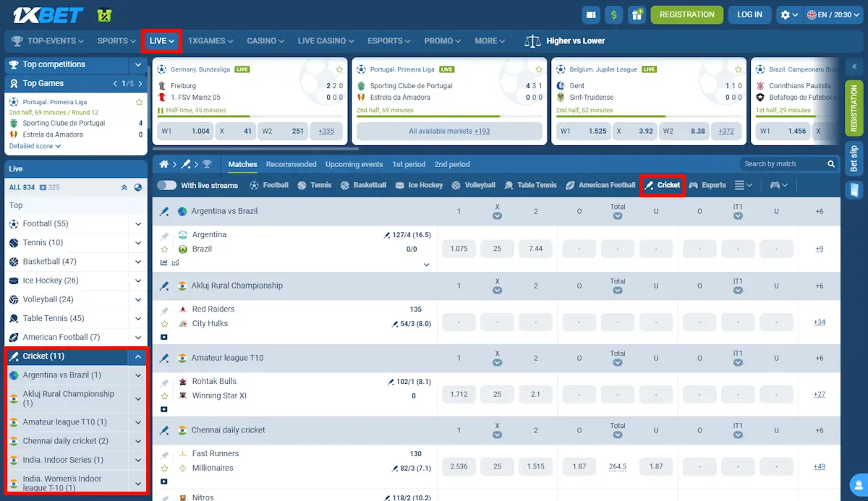This screenshot has height=501, width=868.
Task: Open the payments dollar icon in the header
Action: [x=613, y=14]
